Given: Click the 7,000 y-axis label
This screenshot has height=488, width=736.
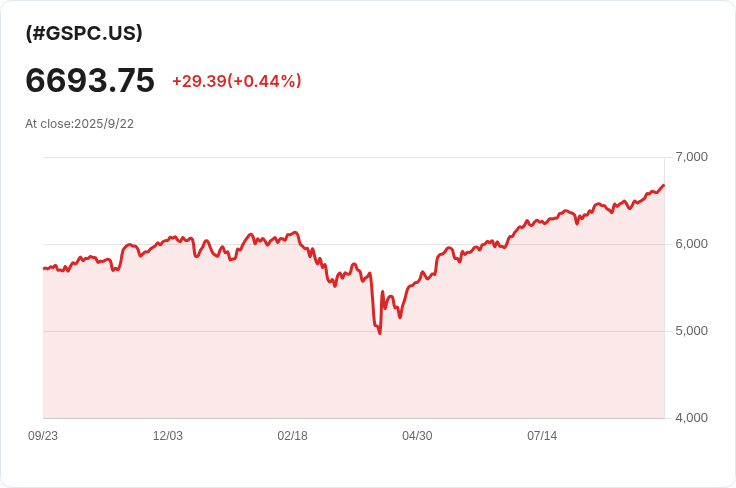Looking at the screenshot, I should pyautogui.click(x=691, y=157).
